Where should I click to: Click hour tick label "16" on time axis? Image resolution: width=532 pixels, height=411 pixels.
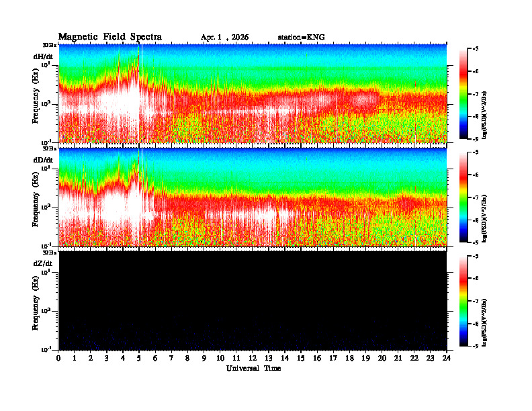point(317,358)
